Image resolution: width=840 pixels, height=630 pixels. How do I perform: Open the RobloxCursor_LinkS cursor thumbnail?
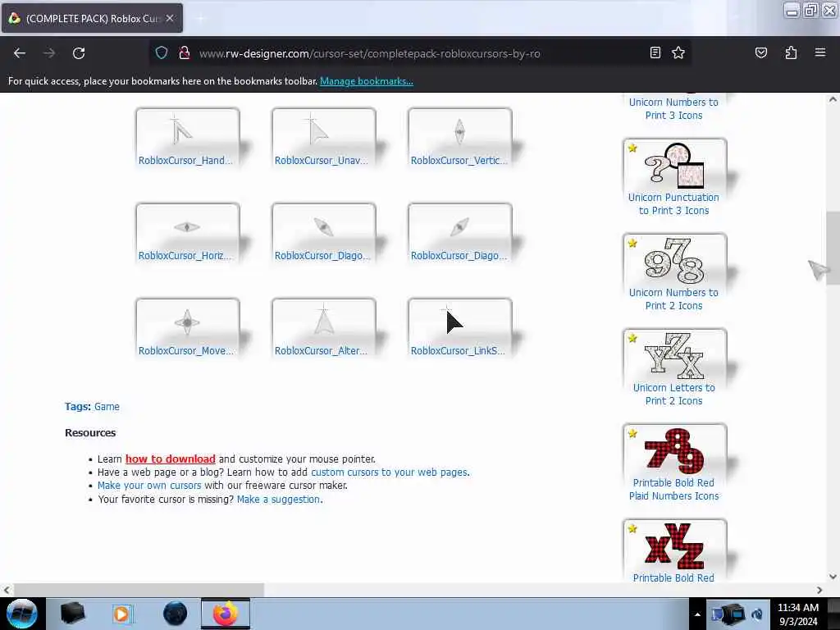tap(459, 328)
